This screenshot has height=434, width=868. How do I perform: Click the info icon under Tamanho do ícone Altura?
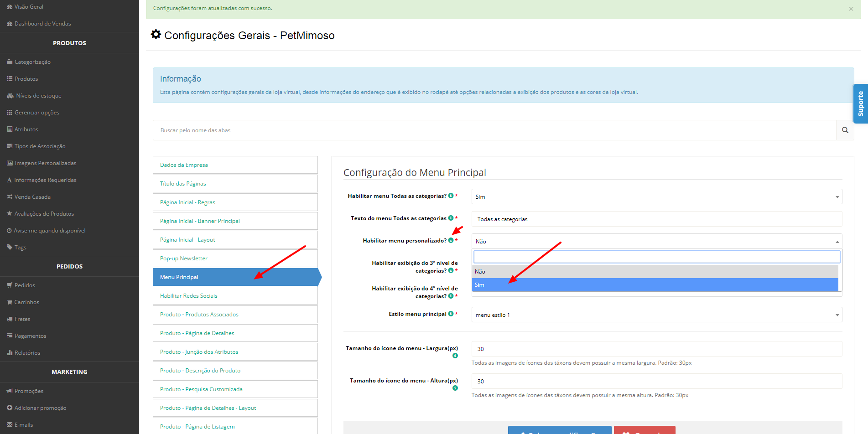(x=455, y=388)
